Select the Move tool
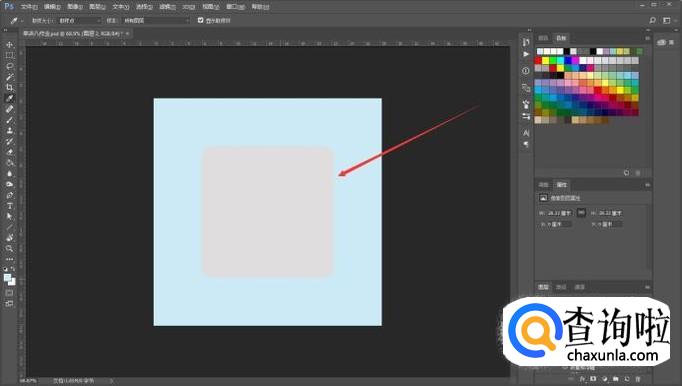Image resolution: width=682 pixels, height=386 pixels. coord(10,45)
